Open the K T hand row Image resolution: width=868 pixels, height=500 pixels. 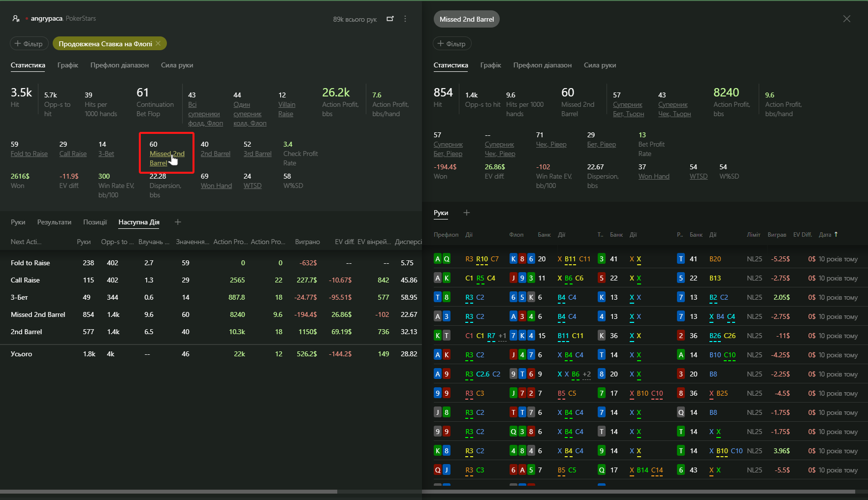[645, 336]
